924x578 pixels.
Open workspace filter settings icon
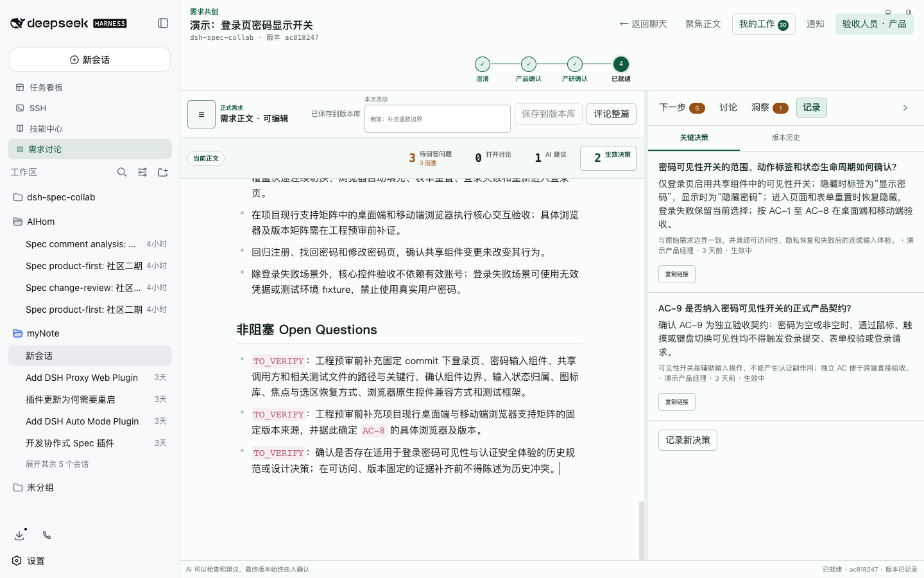(142, 172)
